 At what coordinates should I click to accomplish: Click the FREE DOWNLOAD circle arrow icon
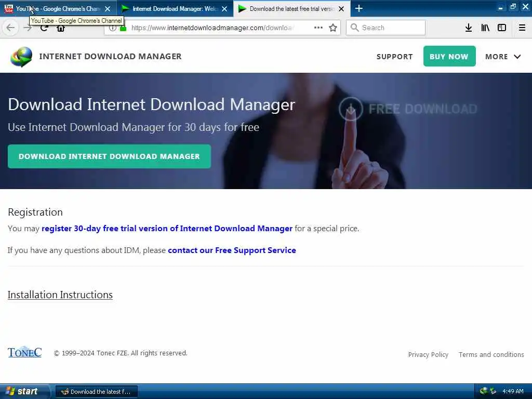click(351, 109)
